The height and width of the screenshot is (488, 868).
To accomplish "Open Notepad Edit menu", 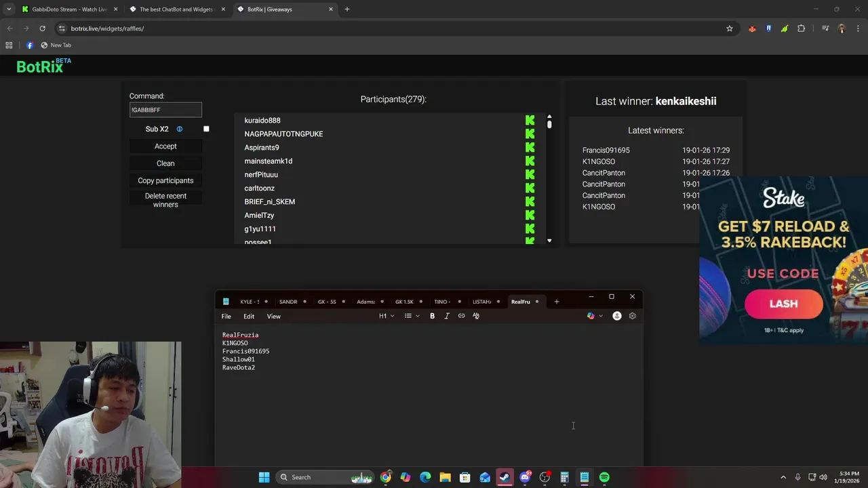I will [249, 317].
